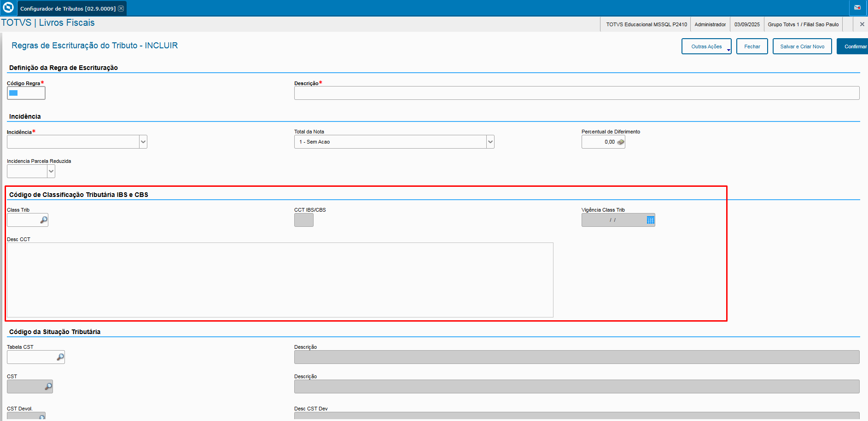Open the Class Trib search lookup
This screenshot has width=868, height=421.
[44, 220]
